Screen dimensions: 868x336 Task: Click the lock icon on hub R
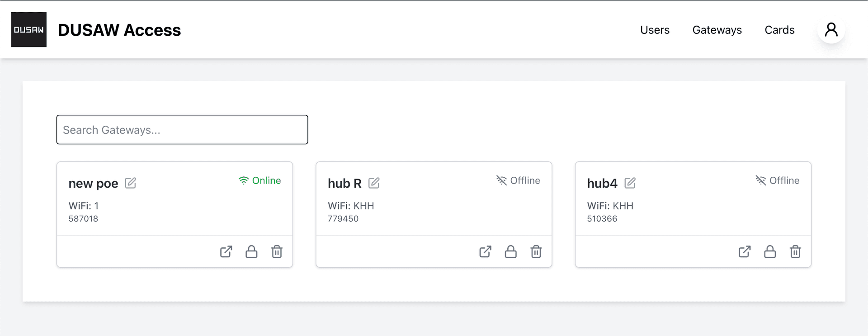pos(510,252)
